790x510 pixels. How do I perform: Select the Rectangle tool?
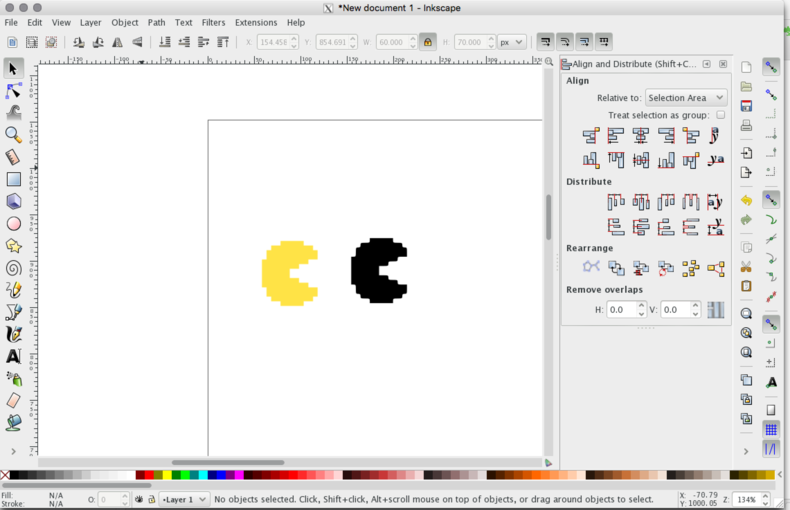tap(14, 179)
